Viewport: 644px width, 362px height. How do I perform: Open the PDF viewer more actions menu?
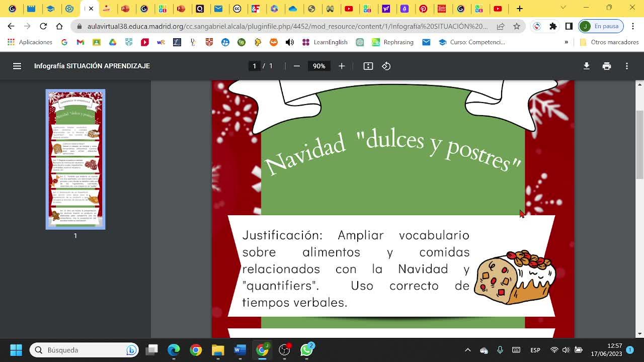coord(627,66)
